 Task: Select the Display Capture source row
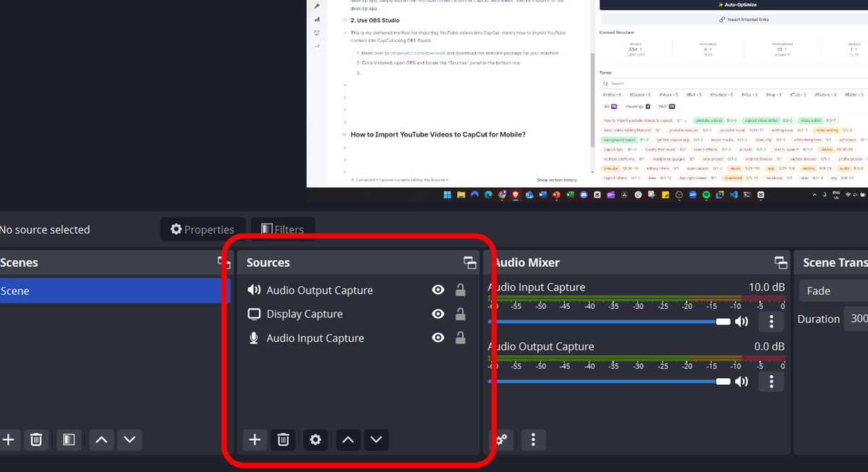point(358,314)
